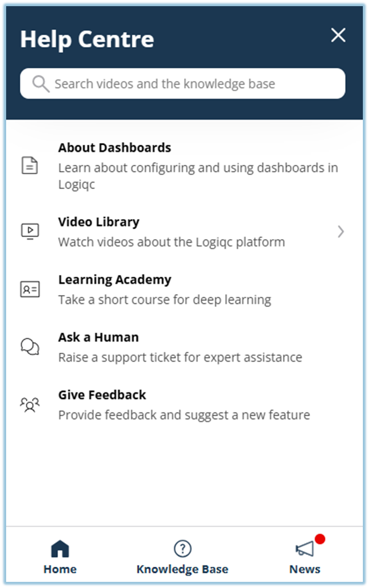Click the red notification dot on News
Screen dimensions: 369x588
tap(319, 539)
